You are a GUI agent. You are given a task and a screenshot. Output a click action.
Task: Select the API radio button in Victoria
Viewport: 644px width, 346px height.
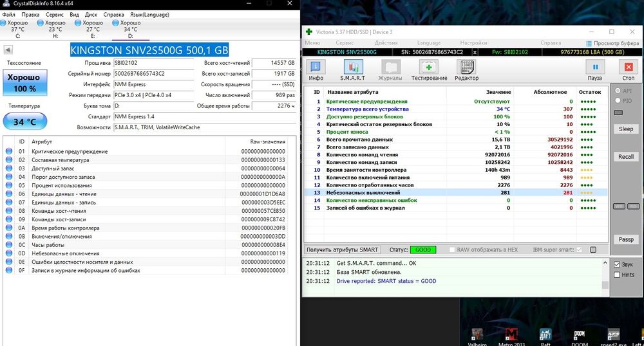pos(618,91)
